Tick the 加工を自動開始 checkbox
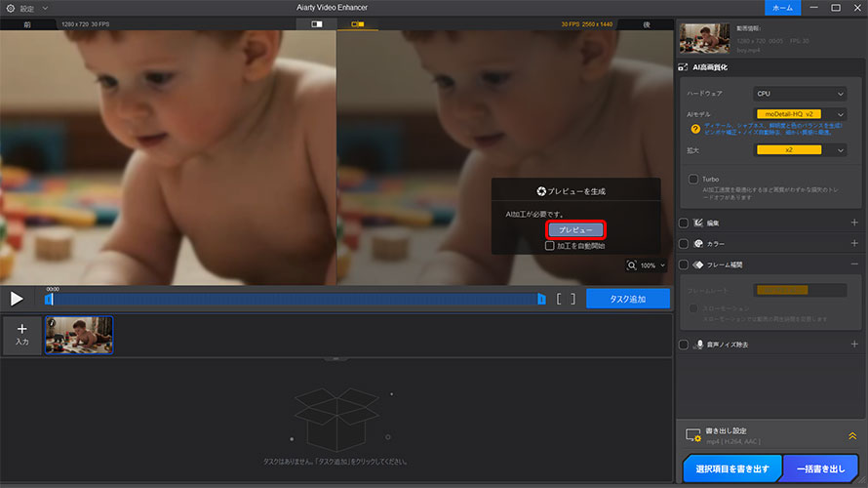 pyautogui.click(x=550, y=247)
